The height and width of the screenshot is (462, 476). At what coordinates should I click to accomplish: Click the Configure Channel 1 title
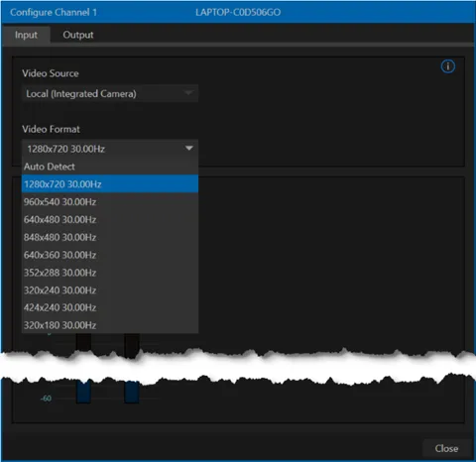pos(54,12)
